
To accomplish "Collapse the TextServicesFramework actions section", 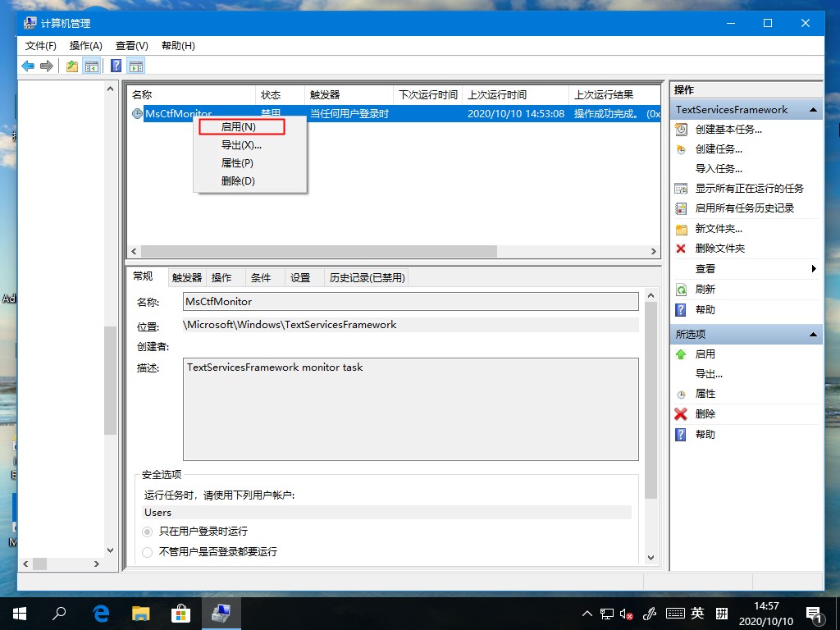I will (811, 109).
